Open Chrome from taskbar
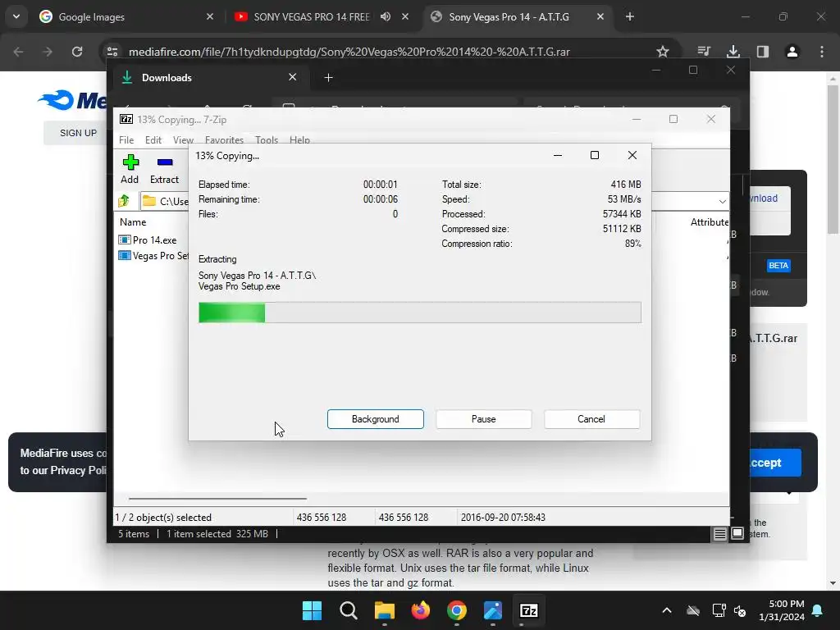 457,610
